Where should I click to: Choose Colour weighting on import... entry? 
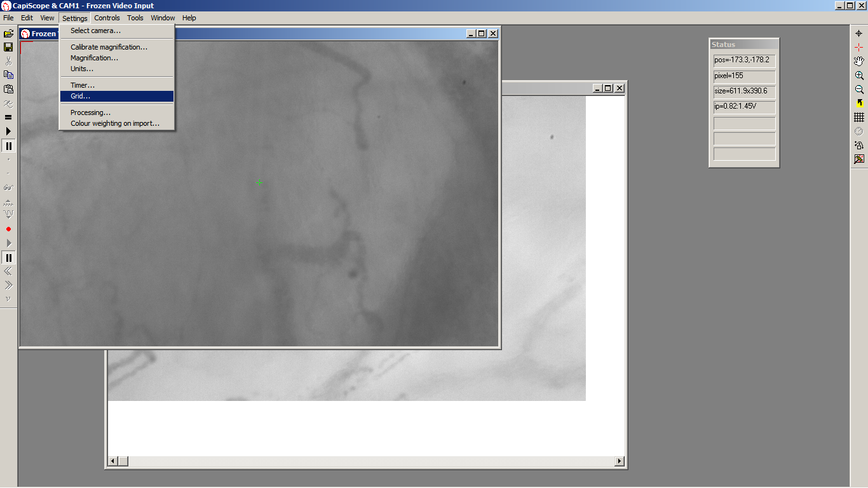click(117, 123)
